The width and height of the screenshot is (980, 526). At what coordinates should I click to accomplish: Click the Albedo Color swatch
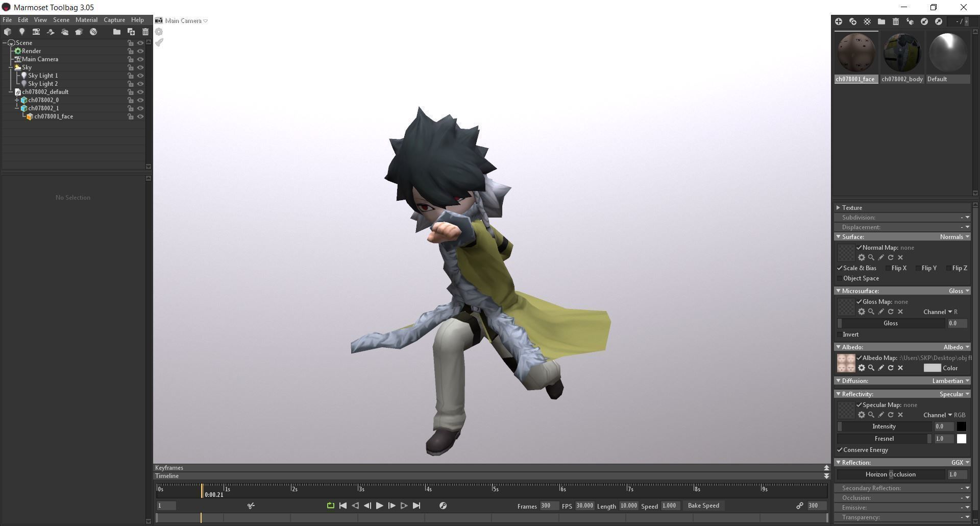pos(932,368)
